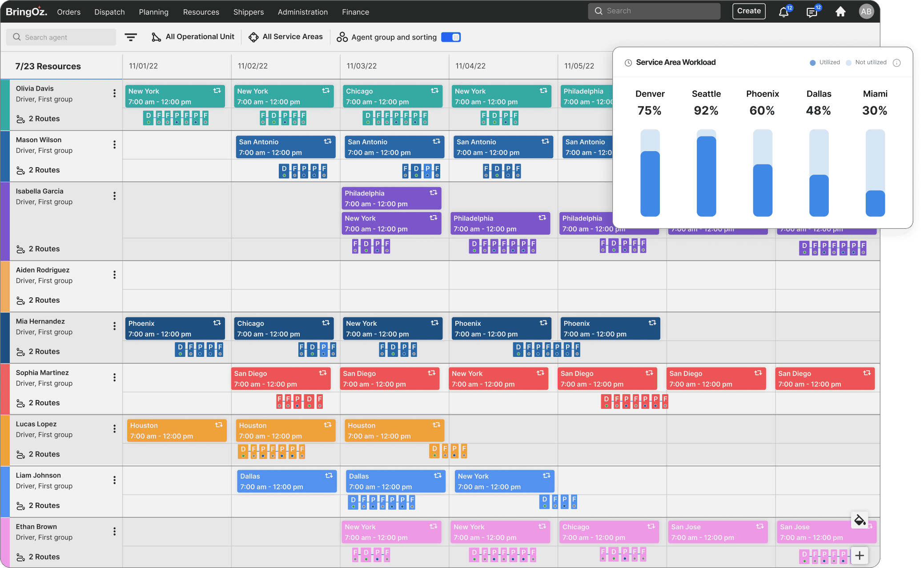Open the Planning menu
The height and width of the screenshot is (568, 924).
tap(153, 12)
